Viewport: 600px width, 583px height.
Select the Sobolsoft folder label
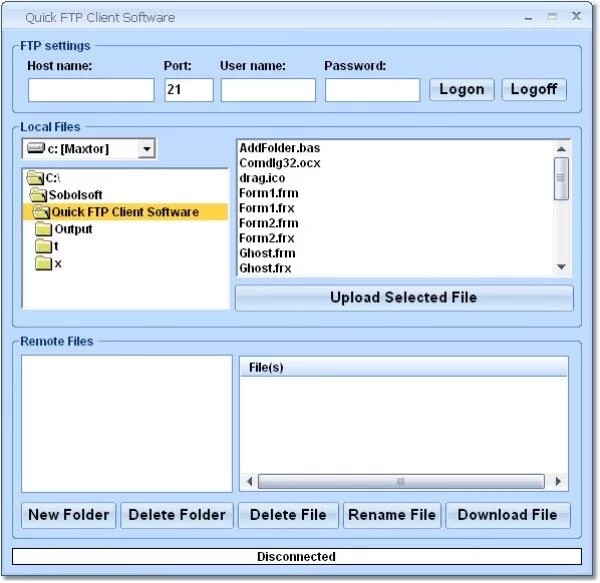click(75, 195)
